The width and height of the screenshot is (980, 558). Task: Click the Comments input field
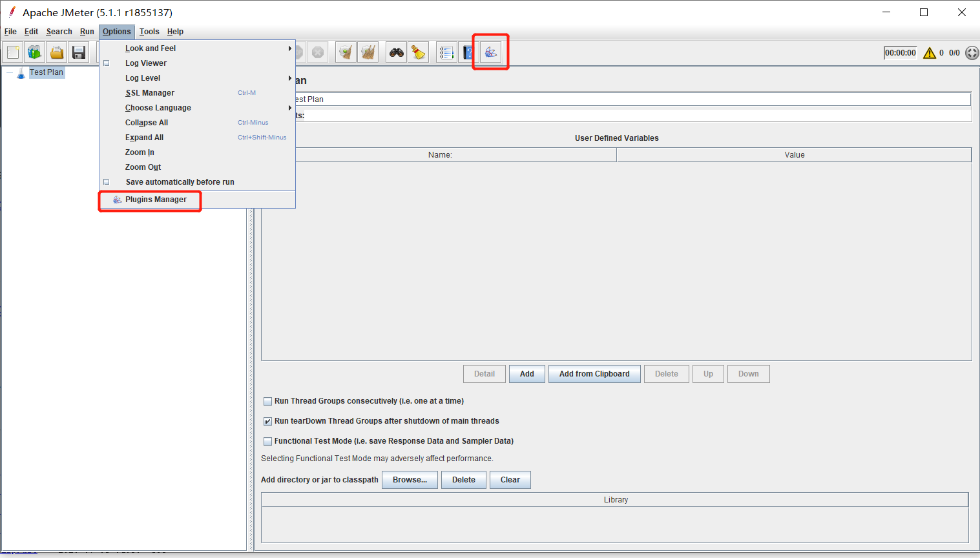pos(638,116)
